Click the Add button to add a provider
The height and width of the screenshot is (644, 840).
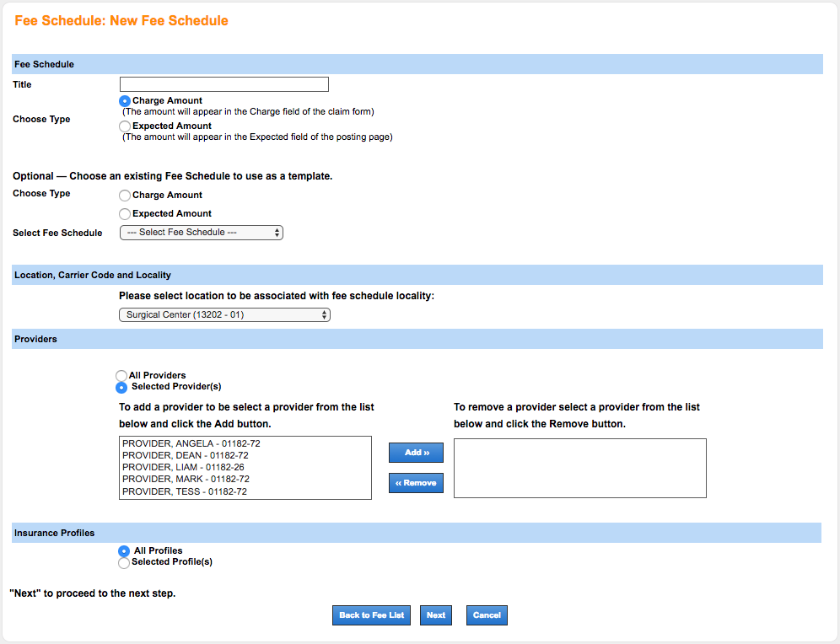(x=416, y=452)
